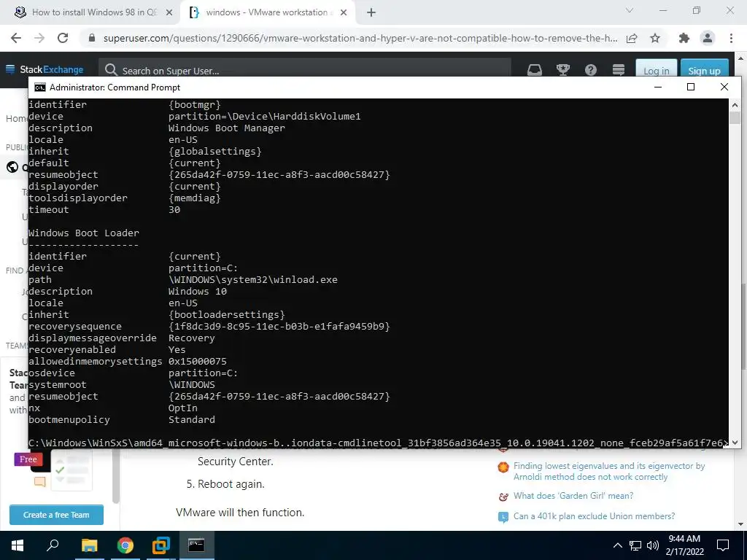Open "What does 'Garden Girl' mean?" link
This screenshot has width=747, height=560.
point(573,496)
